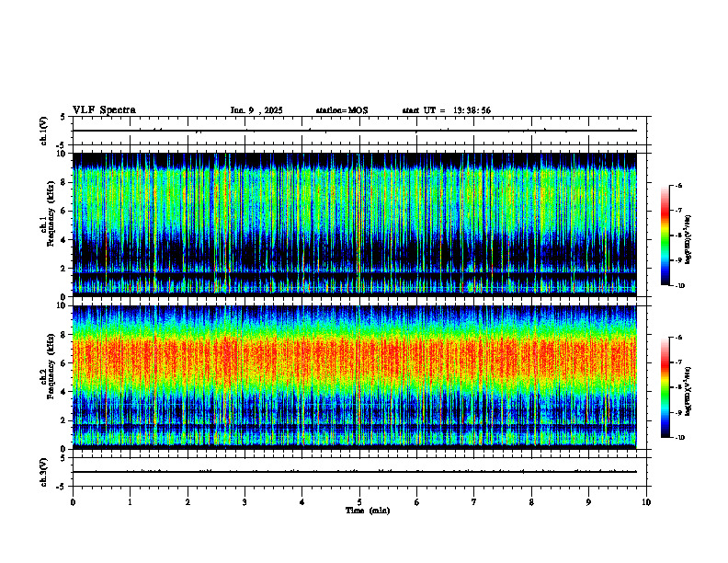Click the "10" kHz tick on ch.1 frequency axis
The height and width of the screenshot is (563, 728).
(x=62, y=154)
